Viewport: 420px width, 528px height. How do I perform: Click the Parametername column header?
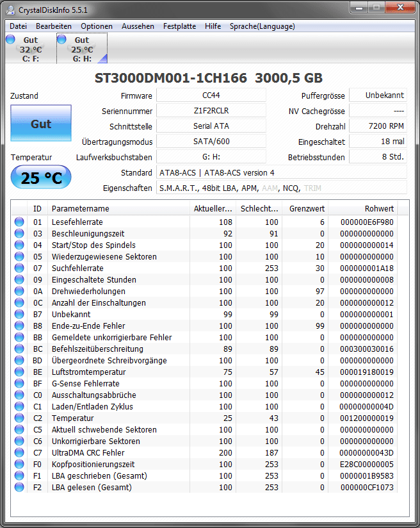tap(118, 208)
